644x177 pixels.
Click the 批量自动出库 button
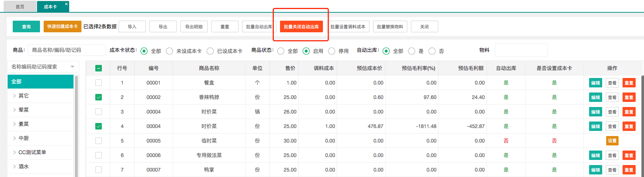(x=259, y=26)
